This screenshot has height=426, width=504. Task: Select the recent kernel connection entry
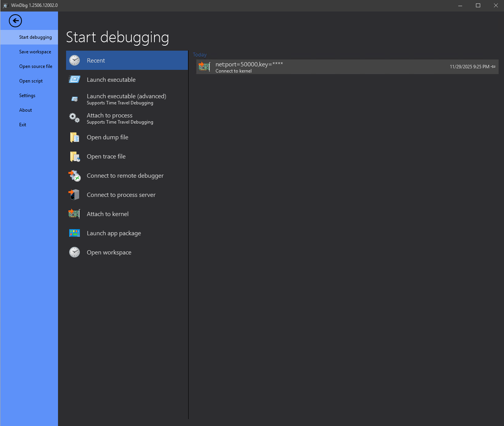coord(307,67)
